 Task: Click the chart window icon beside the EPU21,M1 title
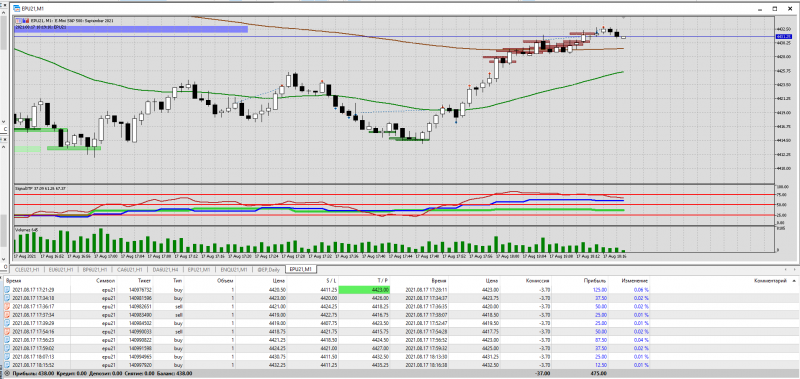click(17, 9)
